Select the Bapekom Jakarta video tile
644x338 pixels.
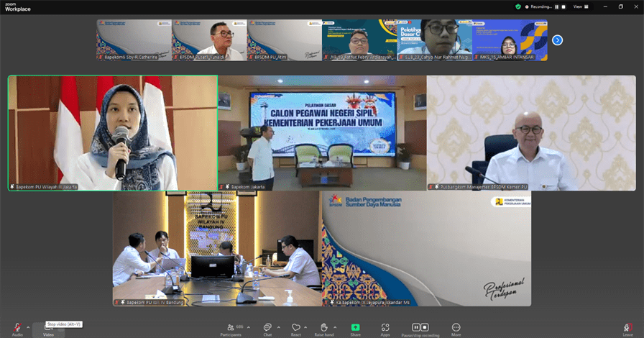(x=322, y=133)
